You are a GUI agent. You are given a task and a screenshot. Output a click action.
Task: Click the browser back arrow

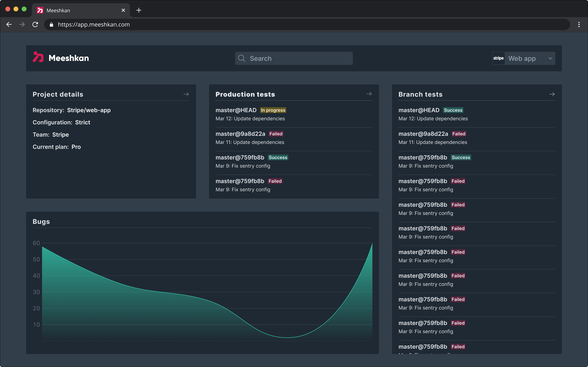pos(9,24)
